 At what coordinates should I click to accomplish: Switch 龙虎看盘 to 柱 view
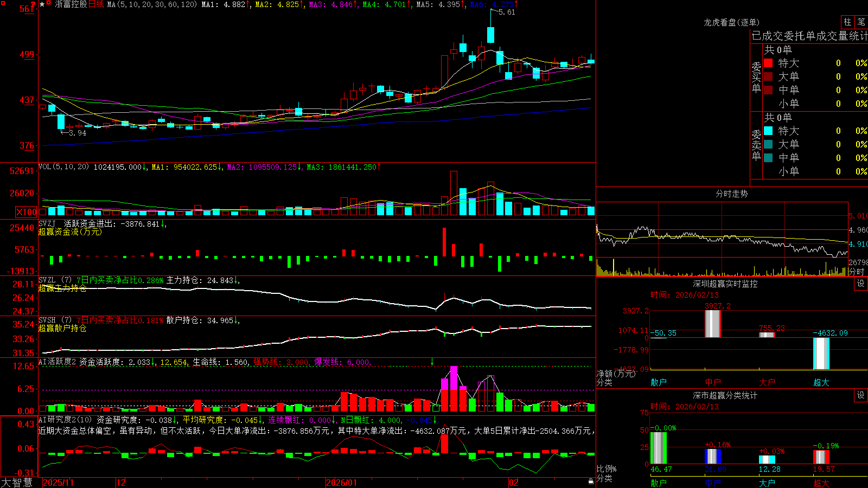(847, 22)
